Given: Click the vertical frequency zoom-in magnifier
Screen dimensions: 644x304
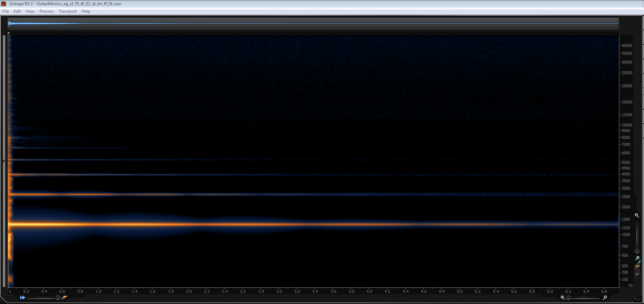Looking at the screenshot, I should (x=637, y=215).
